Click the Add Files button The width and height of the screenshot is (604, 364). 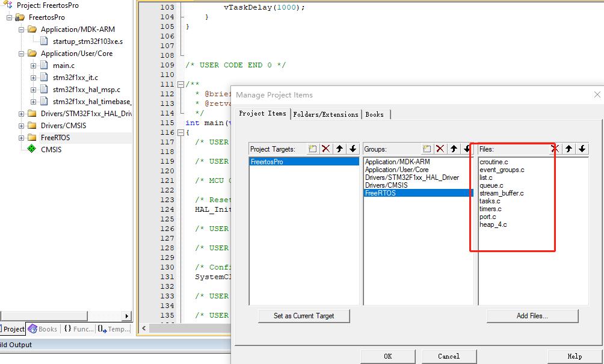pyautogui.click(x=532, y=315)
